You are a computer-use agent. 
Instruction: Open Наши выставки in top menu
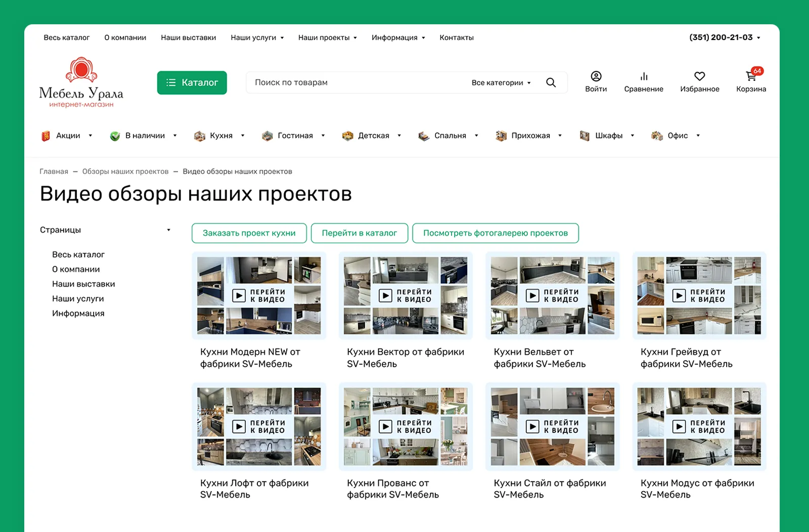(x=189, y=37)
